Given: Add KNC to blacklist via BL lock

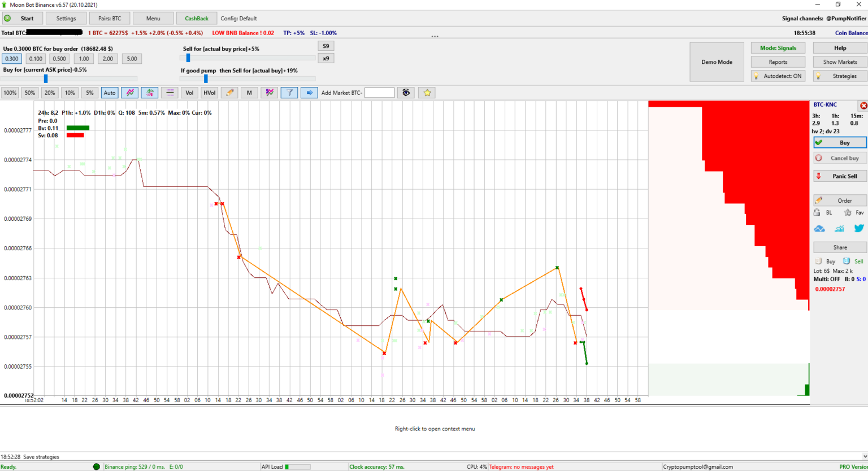Looking at the screenshot, I should (823, 213).
